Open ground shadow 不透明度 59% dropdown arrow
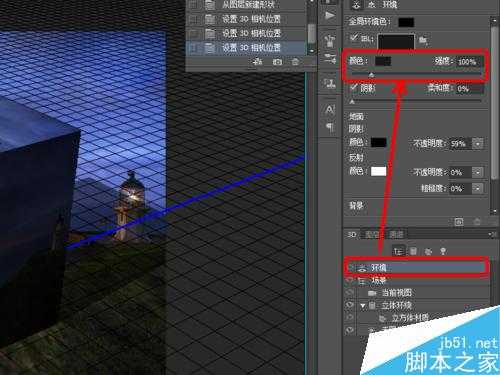500x375 pixels. pos(478,144)
